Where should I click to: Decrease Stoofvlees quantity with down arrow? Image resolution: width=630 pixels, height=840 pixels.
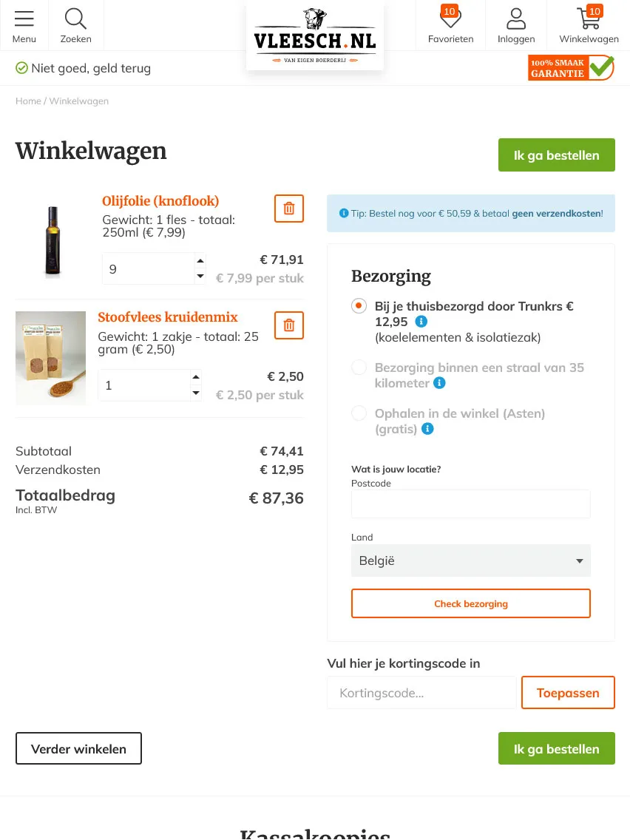tap(196, 392)
